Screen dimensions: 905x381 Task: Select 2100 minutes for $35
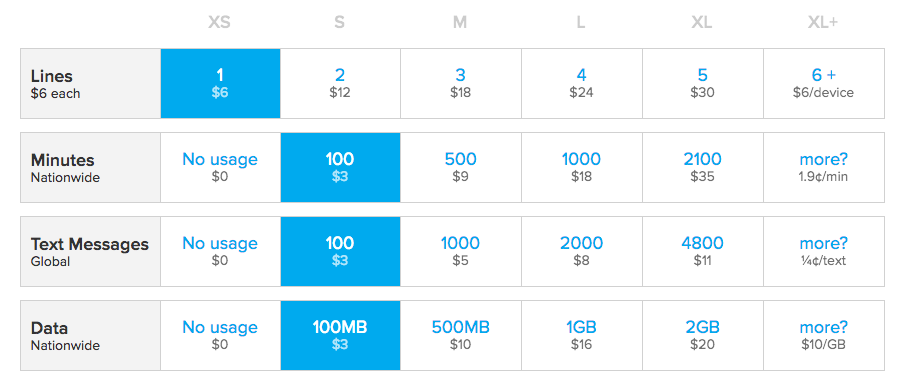tap(702, 167)
